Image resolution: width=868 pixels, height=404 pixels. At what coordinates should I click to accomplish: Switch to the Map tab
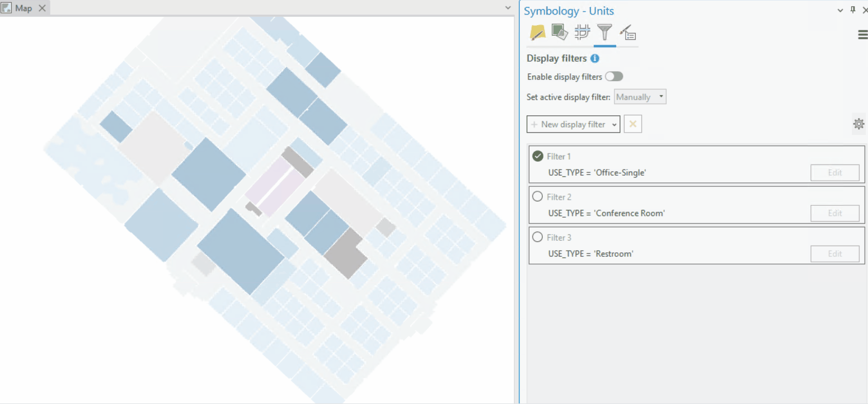tap(23, 8)
